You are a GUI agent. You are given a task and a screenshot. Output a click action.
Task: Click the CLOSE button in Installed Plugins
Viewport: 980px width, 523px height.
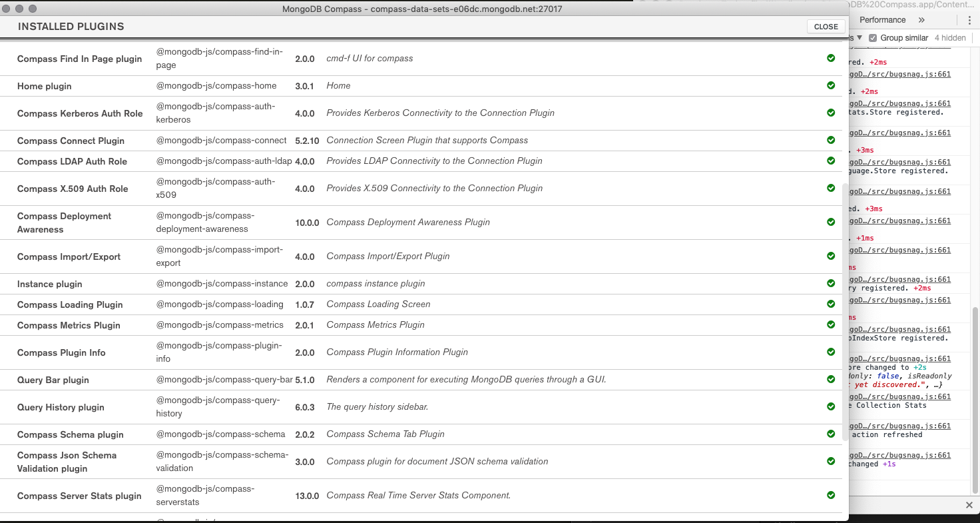tap(826, 27)
